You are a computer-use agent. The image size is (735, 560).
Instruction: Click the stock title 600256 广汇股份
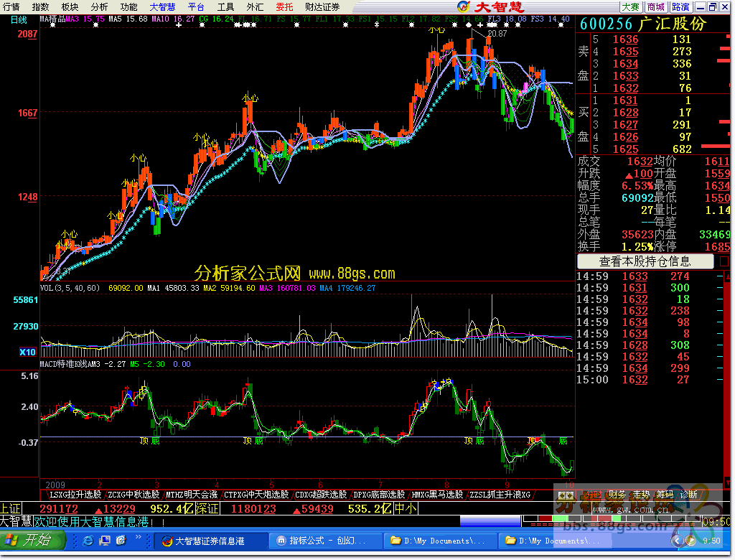pyautogui.click(x=643, y=24)
